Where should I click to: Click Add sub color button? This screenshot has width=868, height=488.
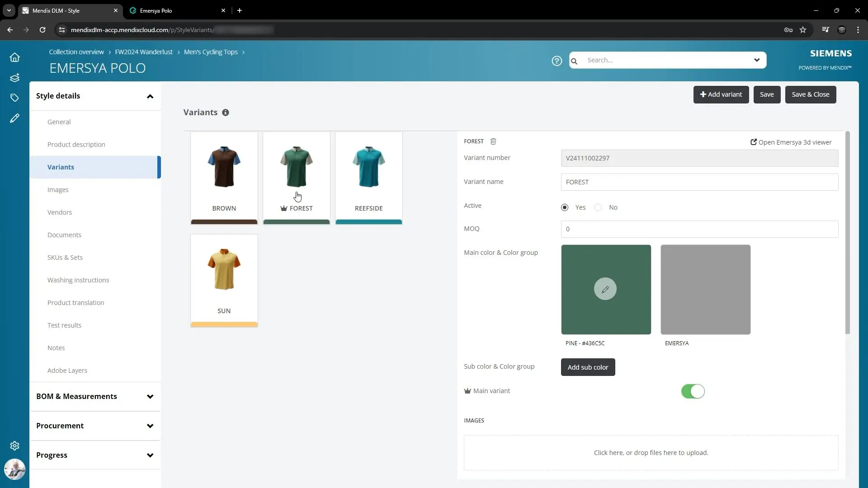(x=588, y=367)
